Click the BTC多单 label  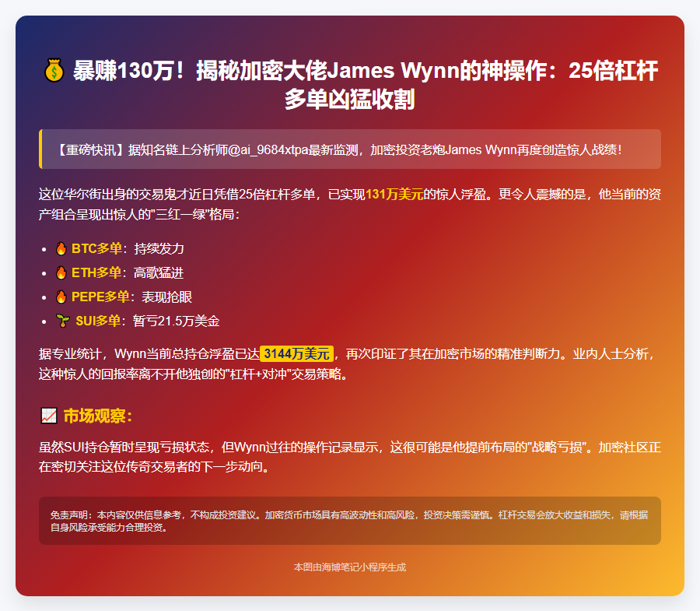[x=96, y=248]
